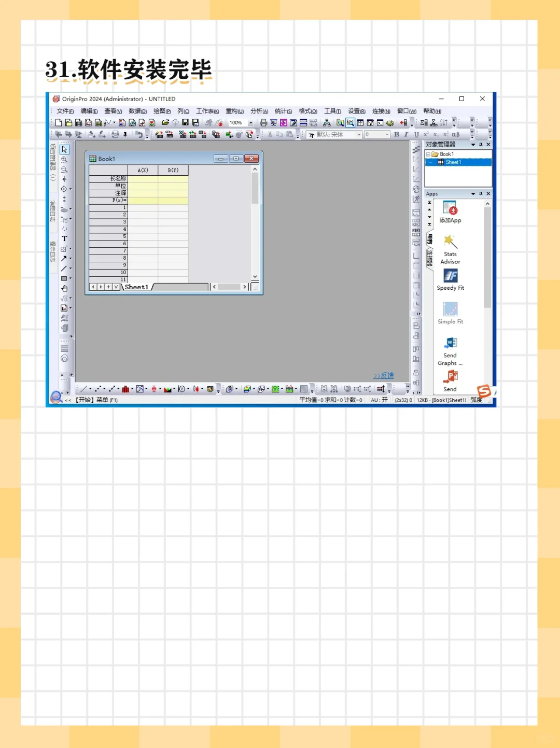Click the Sort ascending icon
560x748 pixels.
[x=444, y=123]
